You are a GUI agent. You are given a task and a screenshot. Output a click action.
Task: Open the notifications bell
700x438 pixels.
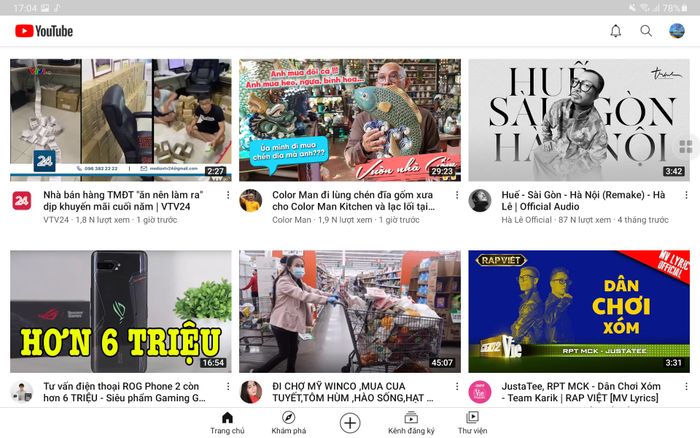(x=616, y=31)
